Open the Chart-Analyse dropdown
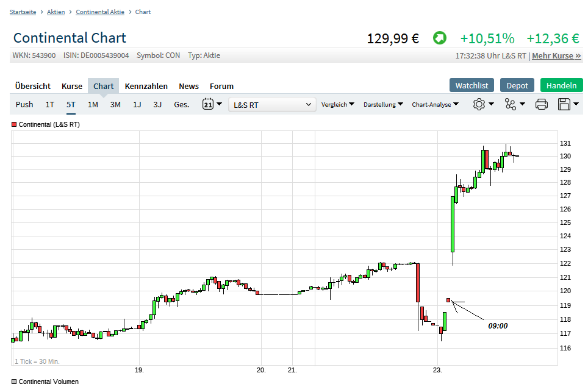588x387 pixels. click(x=435, y=104)
